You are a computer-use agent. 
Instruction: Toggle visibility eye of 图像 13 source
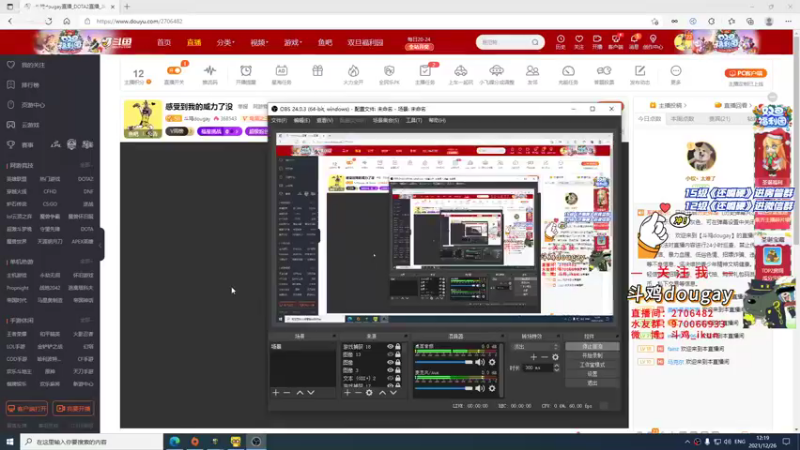(390, 355)
